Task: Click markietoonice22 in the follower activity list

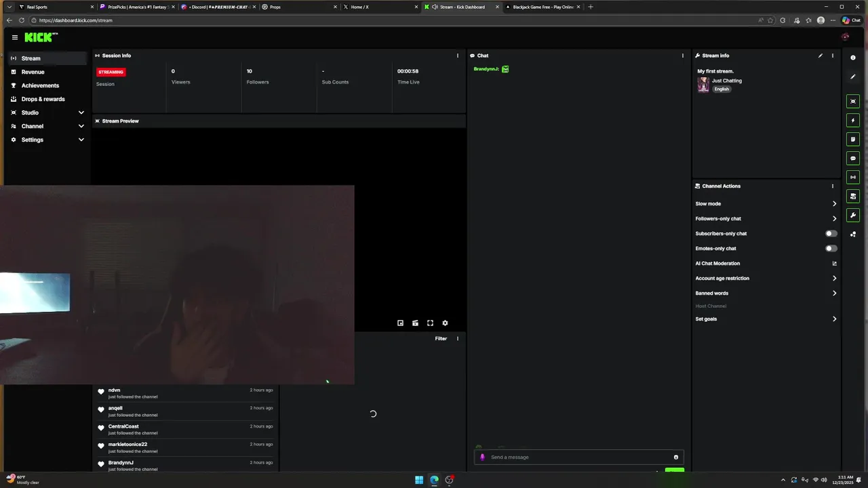Action: (x=127, y=445)
